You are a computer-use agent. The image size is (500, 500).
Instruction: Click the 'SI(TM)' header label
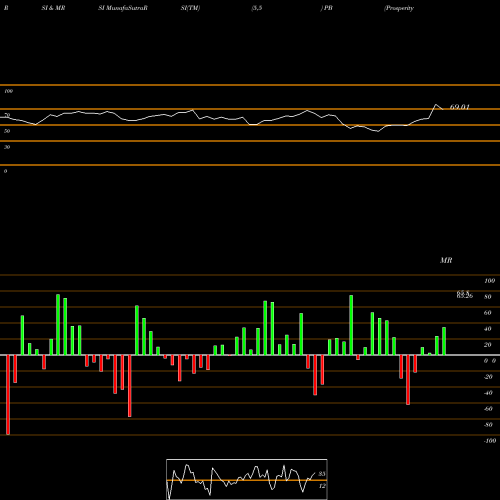click(x=190, y=8)
